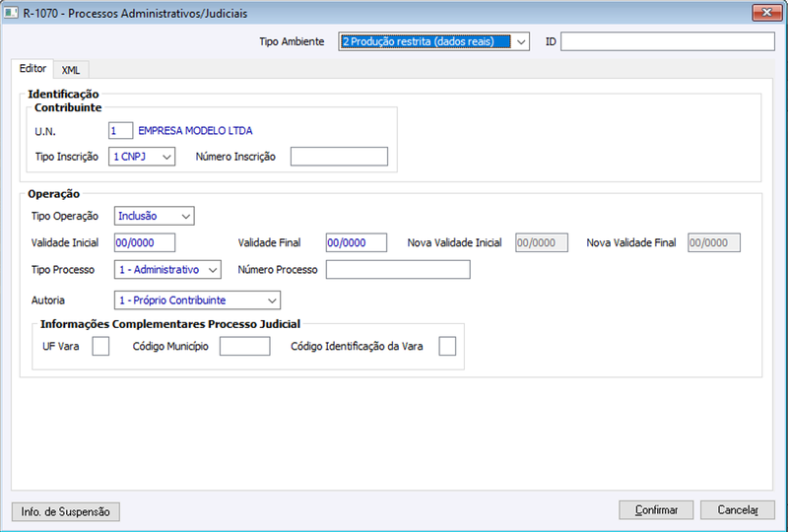This screenshot has width=788, height=532.
Task: Click the Código Município field
Action: coord(244,347)
